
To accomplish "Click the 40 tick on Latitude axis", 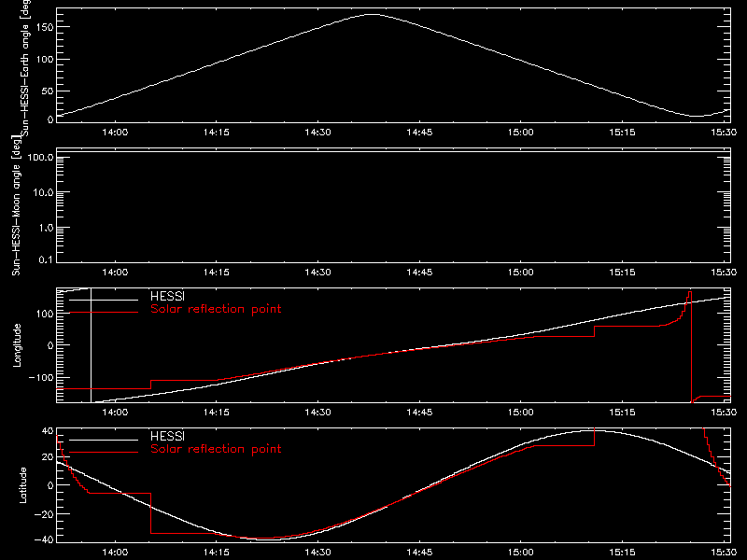I will click(48, 431).
